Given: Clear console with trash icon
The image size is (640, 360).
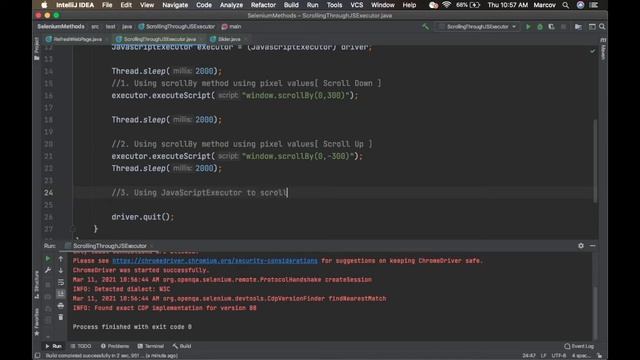Looking at the screenshot, I should click(x=60, y=317).
